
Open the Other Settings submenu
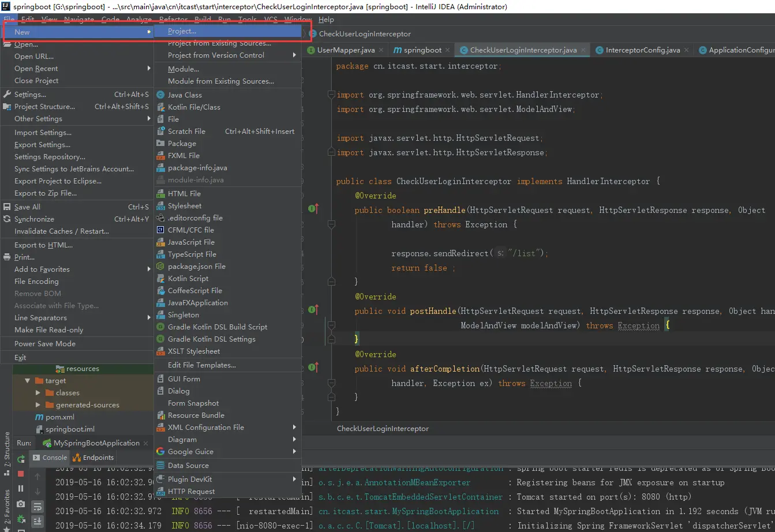coord(77,119)
